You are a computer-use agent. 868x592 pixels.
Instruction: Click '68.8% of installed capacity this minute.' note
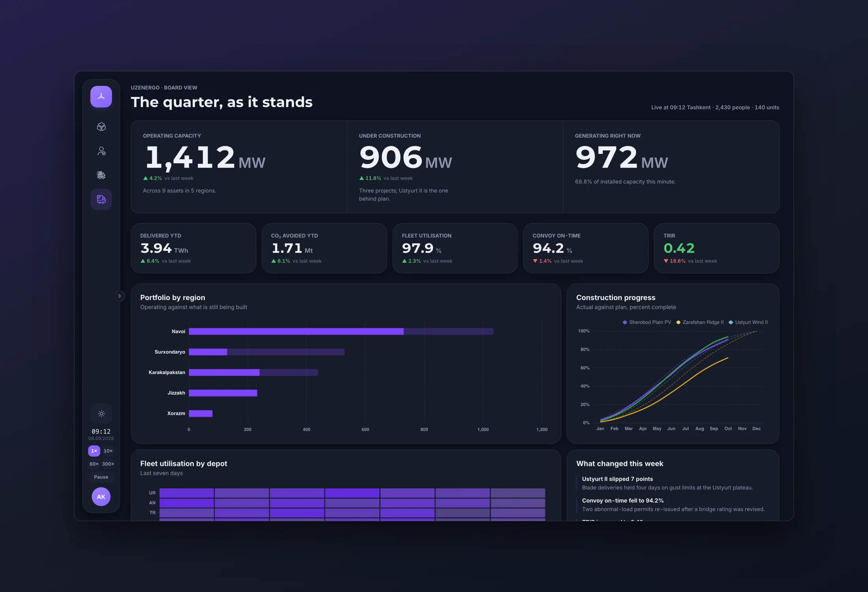tap(625, 182)
